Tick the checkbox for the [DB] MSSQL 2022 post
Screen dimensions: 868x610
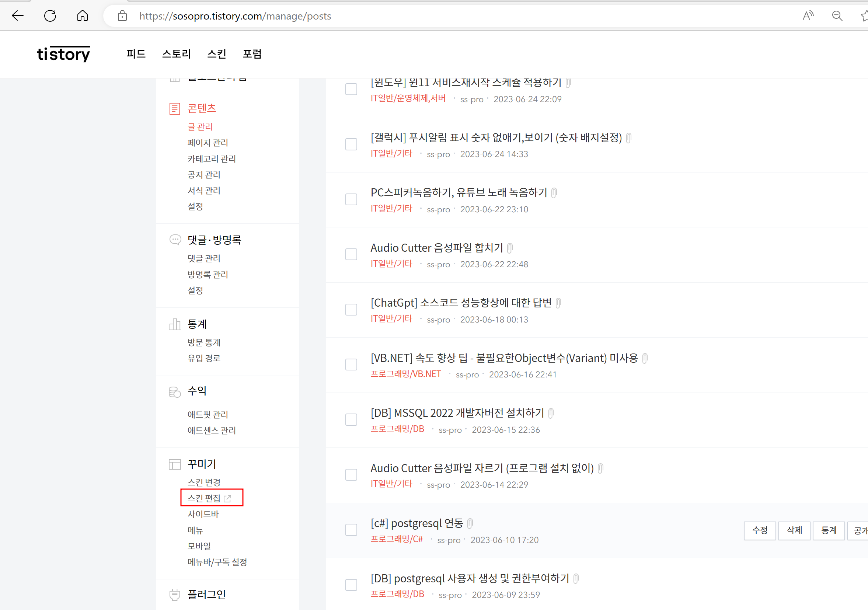pyautogui.click(x=351, y=419)
